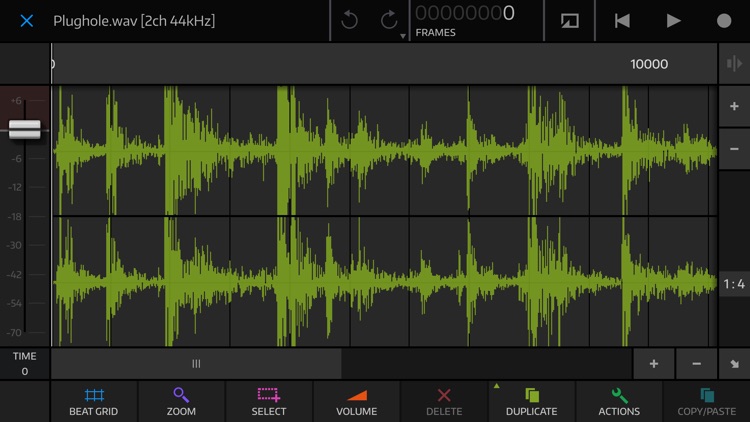Click the Plughole.wav file title
This screenshot has height=422, width=750.
click(x=134, y=21)
